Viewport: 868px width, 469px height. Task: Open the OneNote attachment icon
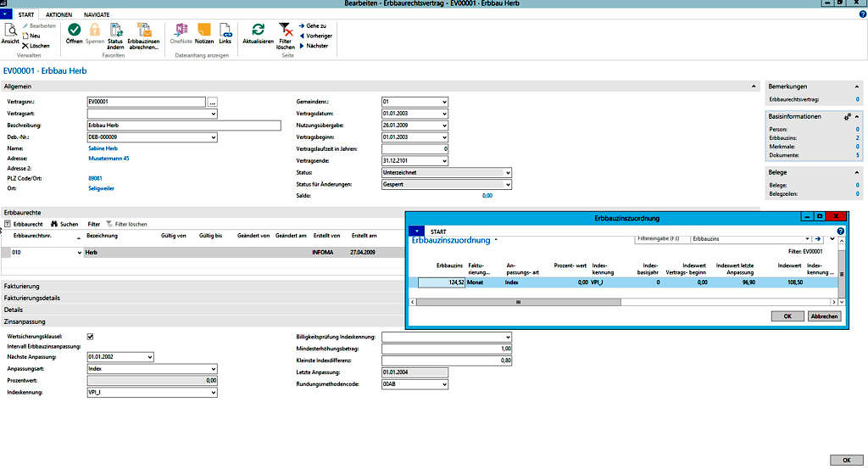tap(181, 31)
